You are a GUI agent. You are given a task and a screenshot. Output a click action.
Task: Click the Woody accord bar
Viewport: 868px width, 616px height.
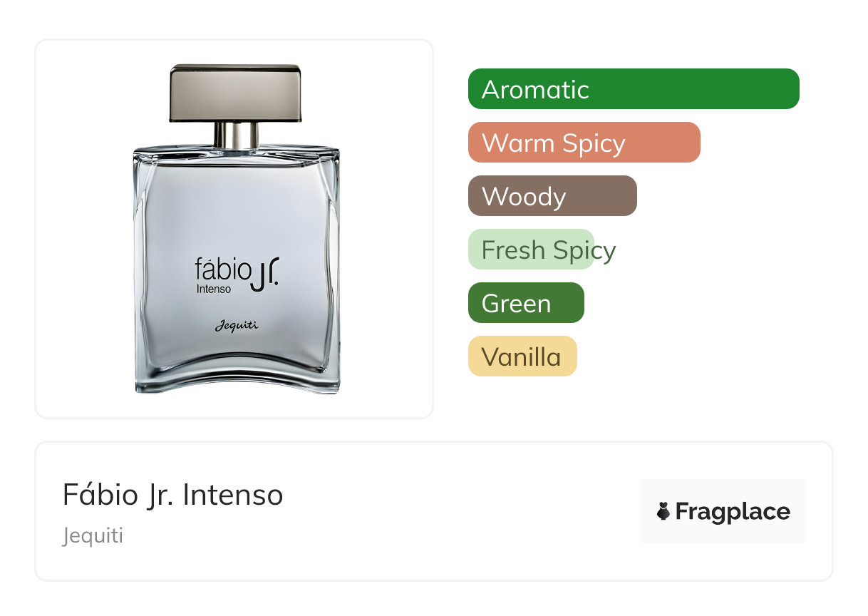[552, 196]
